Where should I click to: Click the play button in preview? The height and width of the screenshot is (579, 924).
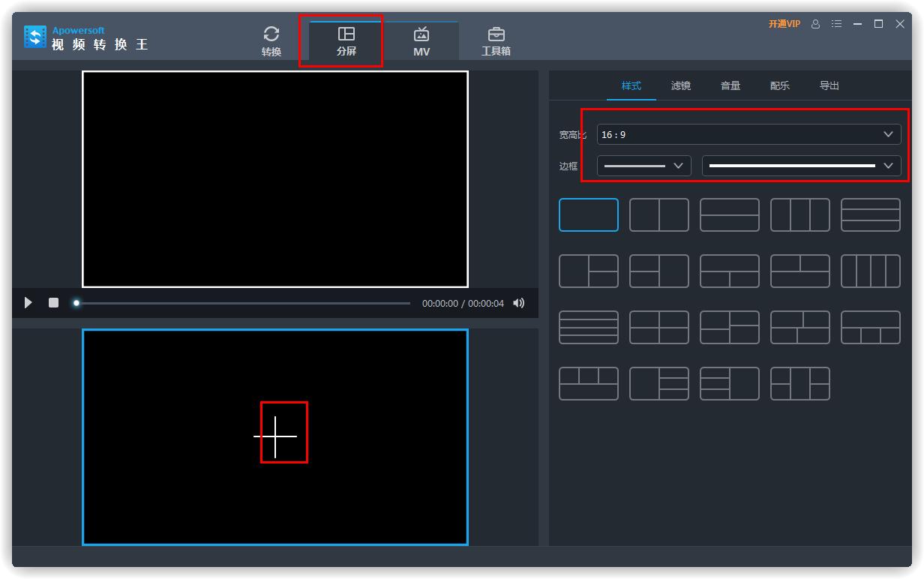[x=28, y=303]
